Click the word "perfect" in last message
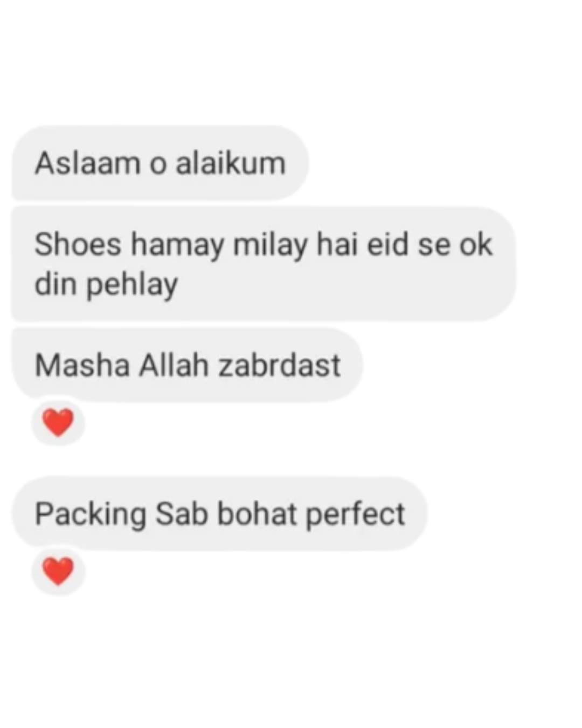This screenshot has height=728, width=582. point(355,514)
